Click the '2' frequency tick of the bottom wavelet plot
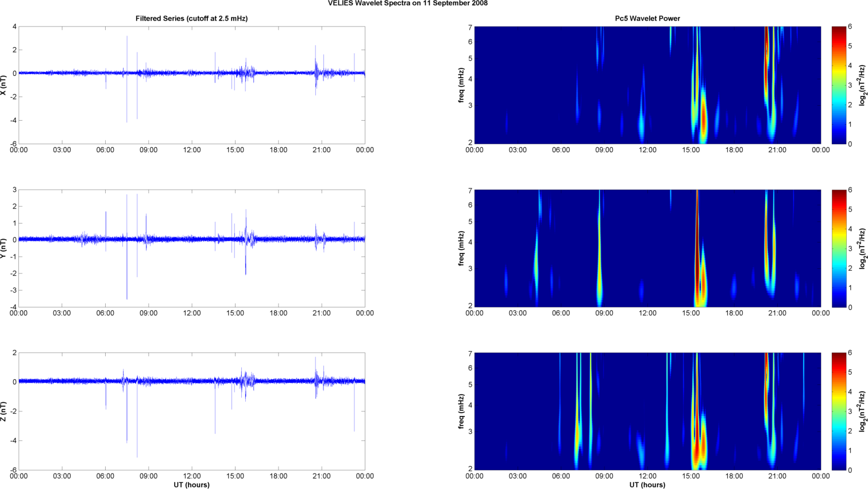Image resolution: width=868 pixels, height=489 pixels. point(470,469)
